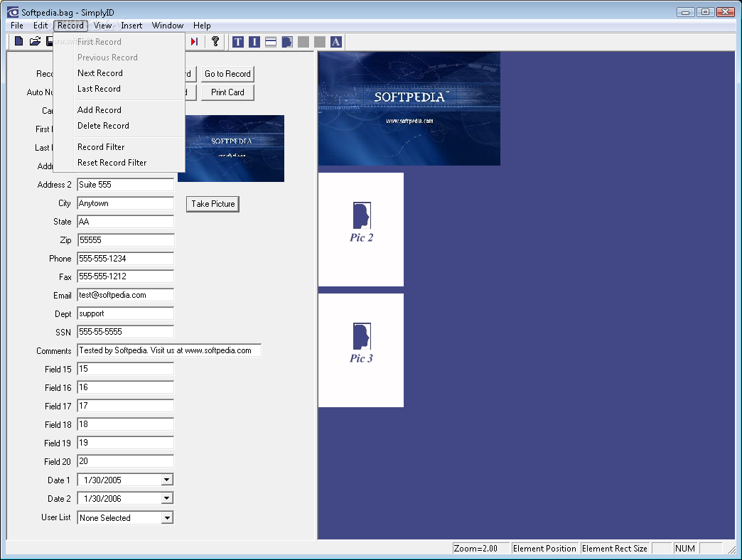Click the Go to Record button

coord(227,74)
